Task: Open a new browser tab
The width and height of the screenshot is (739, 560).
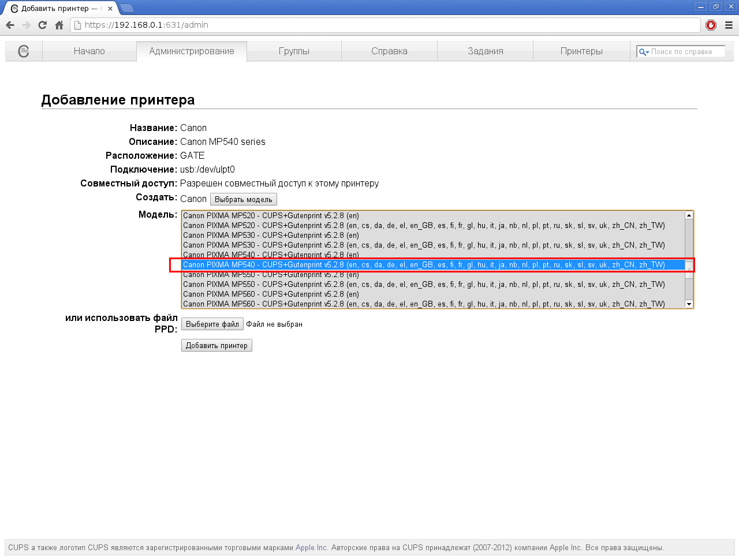Action: click(x=126, y=8)
